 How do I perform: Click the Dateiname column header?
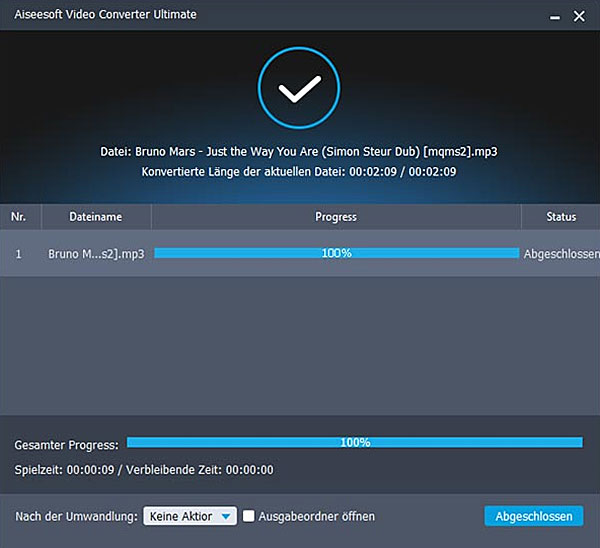point(95,217)
